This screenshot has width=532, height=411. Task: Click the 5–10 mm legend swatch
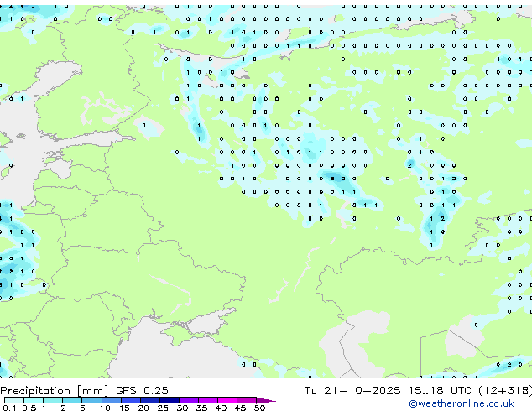point(91,400)
